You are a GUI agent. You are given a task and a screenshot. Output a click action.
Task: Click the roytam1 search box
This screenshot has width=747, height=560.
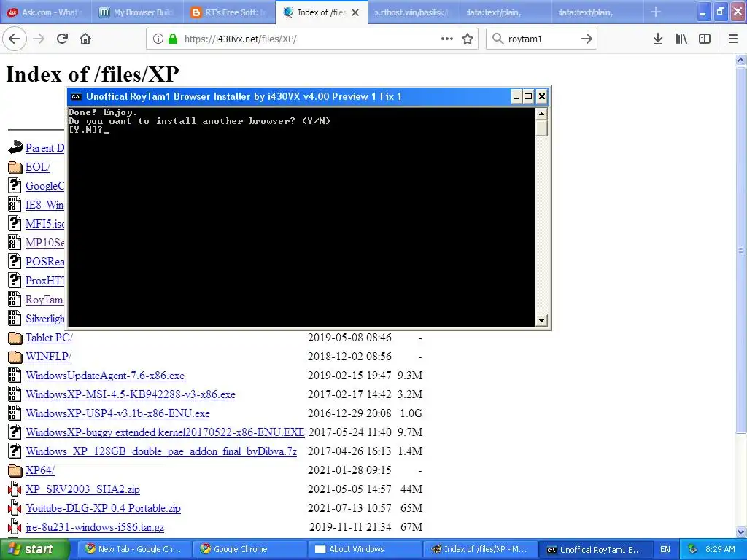coord(541,39)
